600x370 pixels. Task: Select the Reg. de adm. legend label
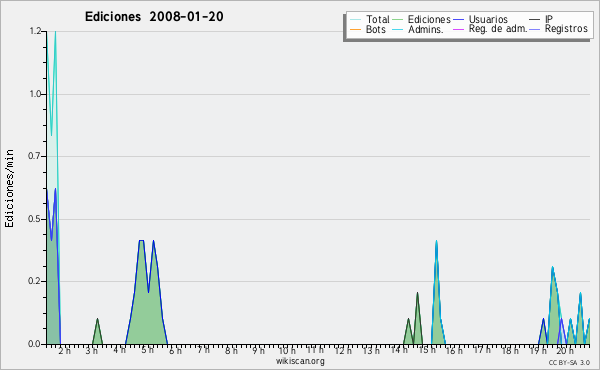[498, 29]
